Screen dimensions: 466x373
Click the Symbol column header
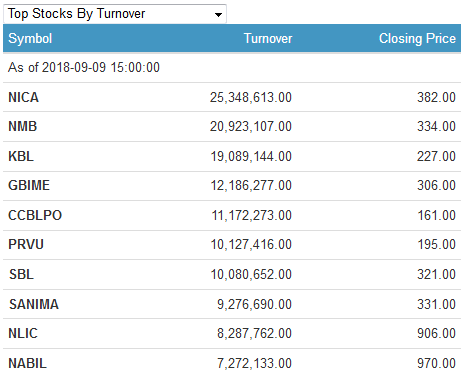click(30, 38)
